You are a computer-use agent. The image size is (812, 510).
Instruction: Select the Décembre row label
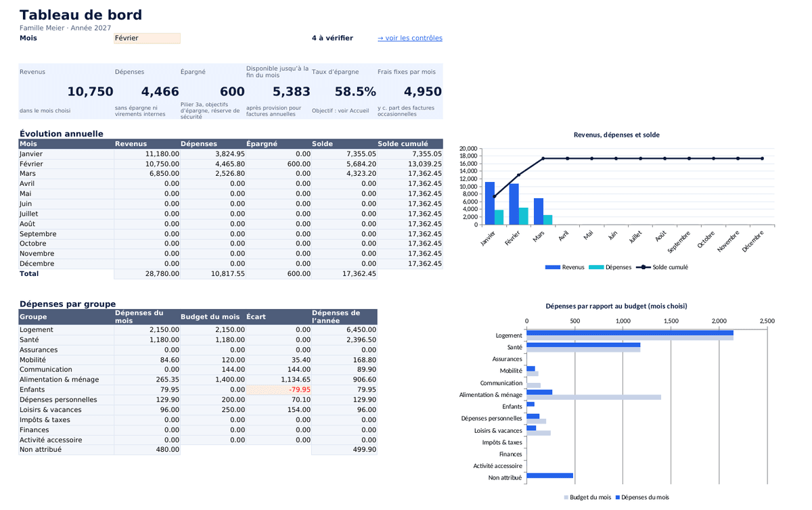(66, 264)
